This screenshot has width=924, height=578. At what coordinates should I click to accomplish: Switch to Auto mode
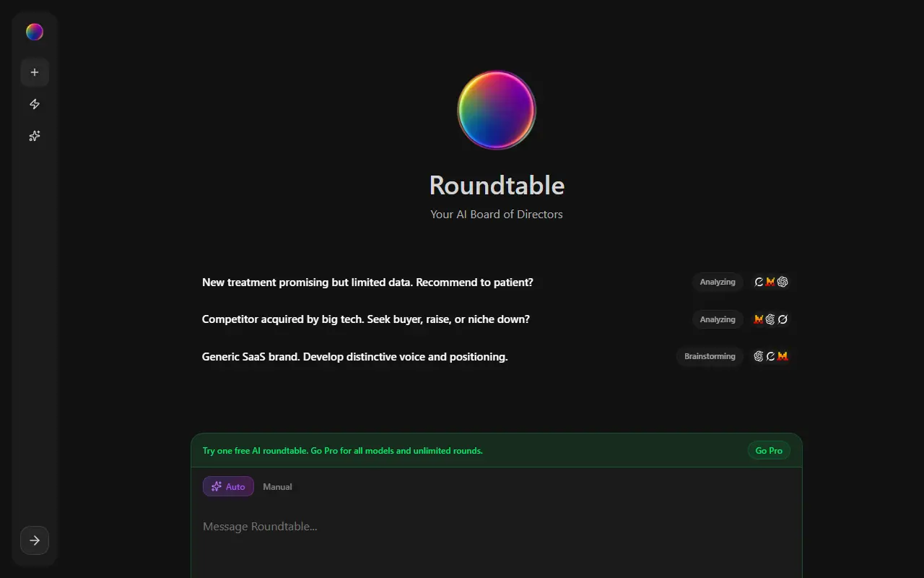[x=228, y=487]
